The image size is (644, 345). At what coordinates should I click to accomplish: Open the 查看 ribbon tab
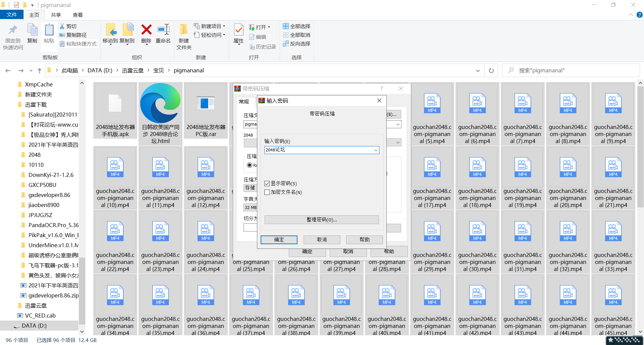click(x=78, y=15)
